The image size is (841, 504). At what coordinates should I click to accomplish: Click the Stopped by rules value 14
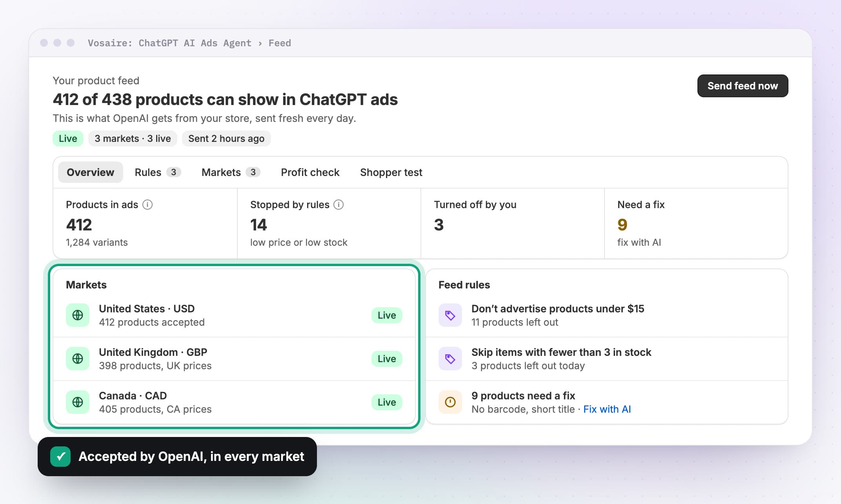click(258, 225)
